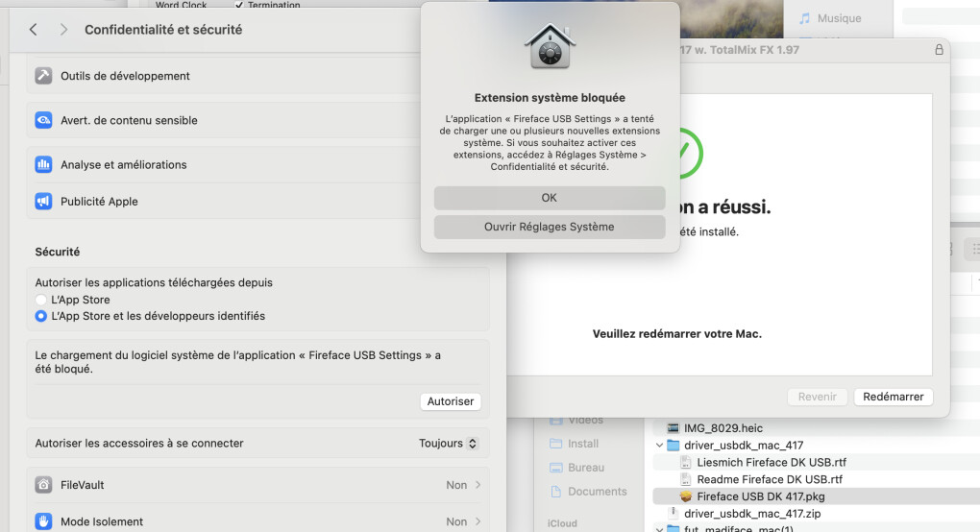The image size is (980, 532).
Task: Select driver_usbdk_mac_417.zip file name
Action: (x=752, y=513)
